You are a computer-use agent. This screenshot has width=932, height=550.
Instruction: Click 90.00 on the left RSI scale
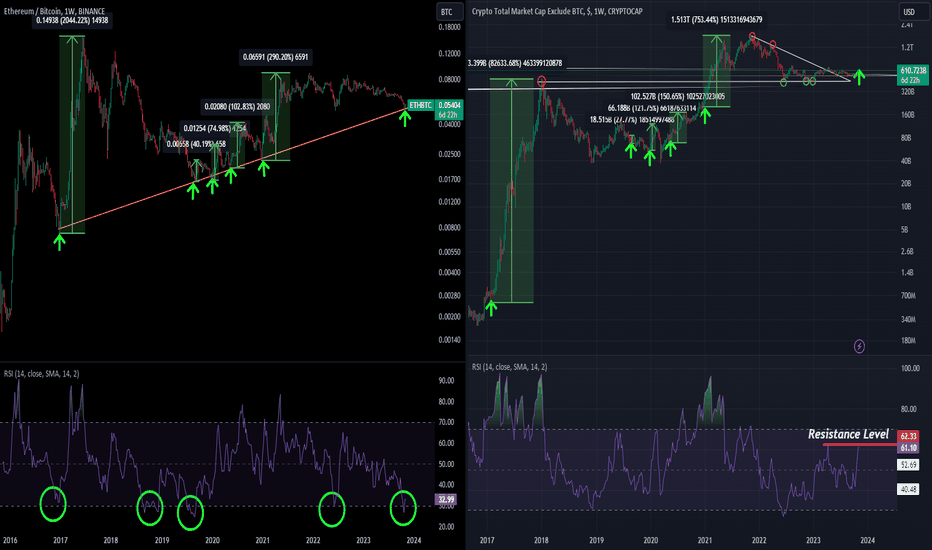tap(446, 381)
